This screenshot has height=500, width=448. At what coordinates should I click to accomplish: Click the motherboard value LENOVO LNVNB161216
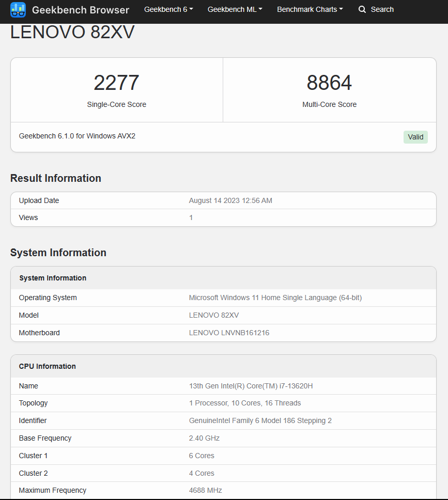pos(229,333)
